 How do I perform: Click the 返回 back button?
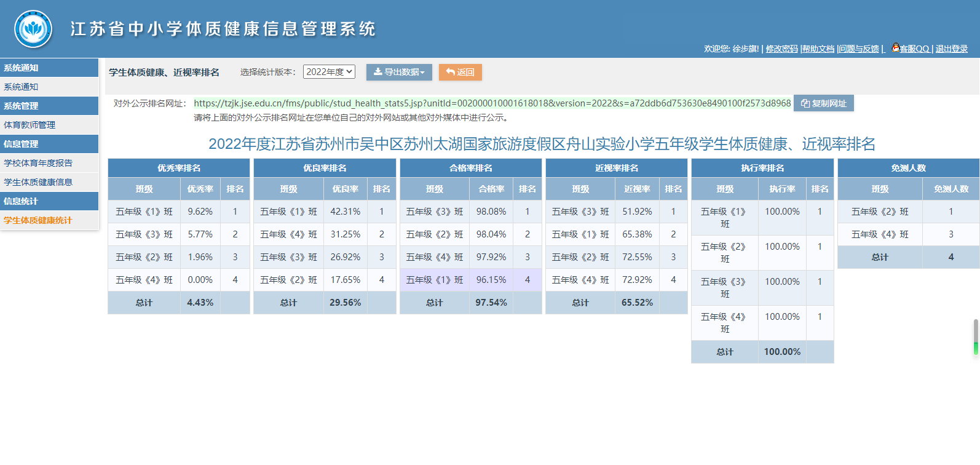click(460, 72)
